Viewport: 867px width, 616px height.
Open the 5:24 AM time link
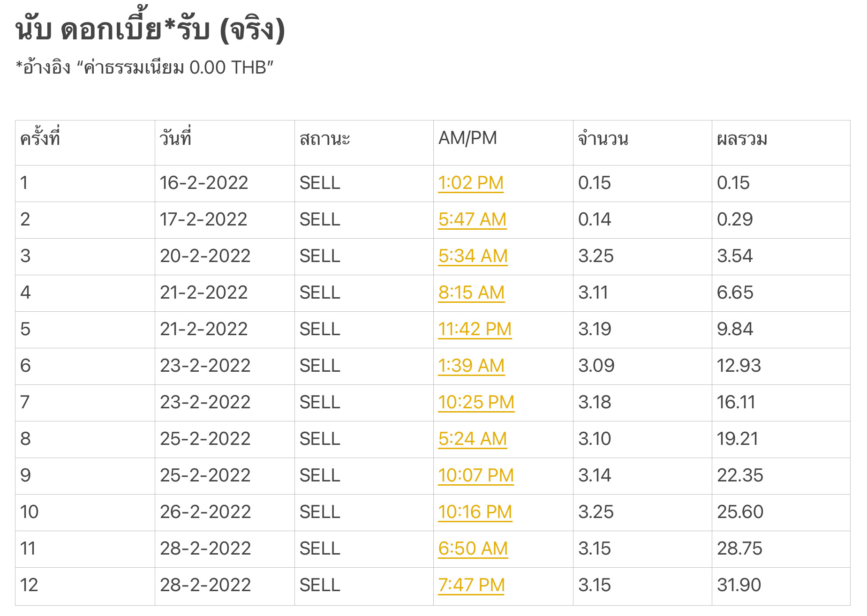(472, 439)
